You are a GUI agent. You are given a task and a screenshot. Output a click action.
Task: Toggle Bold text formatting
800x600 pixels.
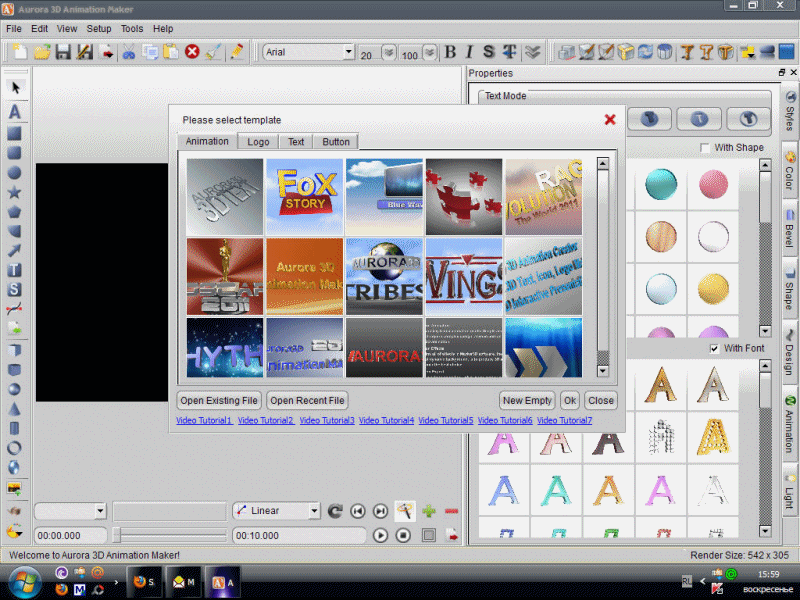point(450,52)
